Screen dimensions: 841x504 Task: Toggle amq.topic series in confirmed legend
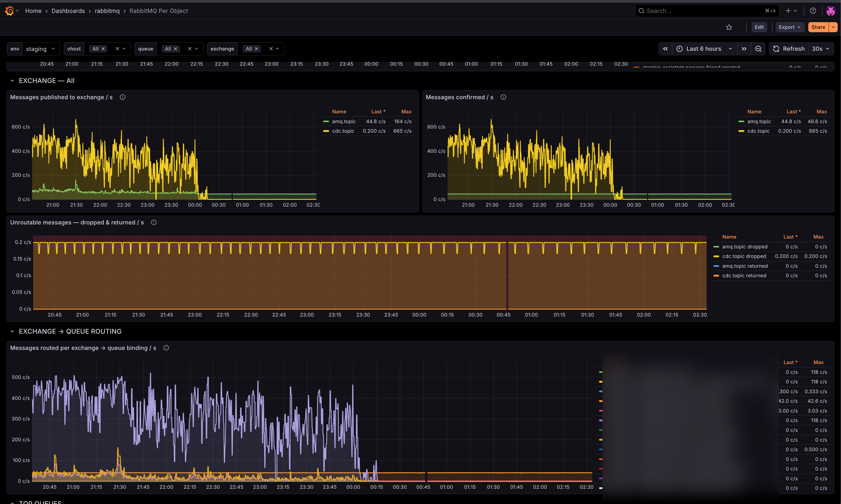tap(759, 121)
